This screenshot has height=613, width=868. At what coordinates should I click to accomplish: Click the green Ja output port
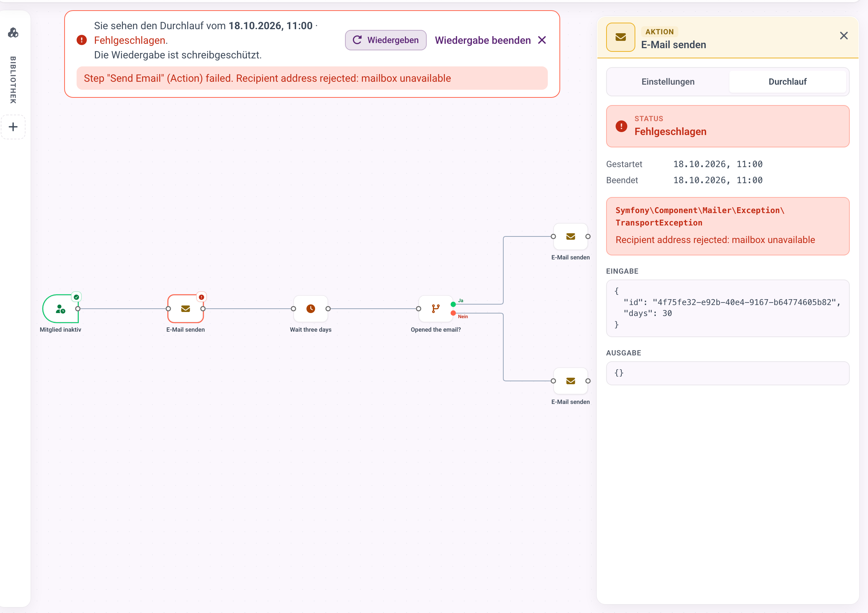453,304
